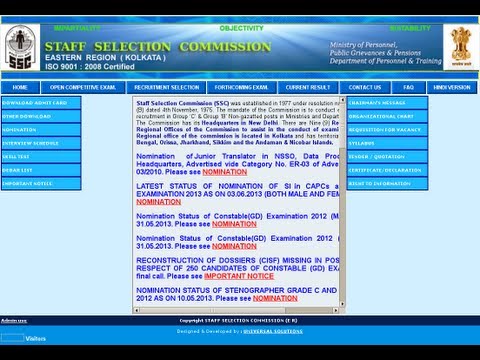The image size is (480, 360).
Task: Click the copyright Staff Selection Commission text
Action: tap(238, 321)
